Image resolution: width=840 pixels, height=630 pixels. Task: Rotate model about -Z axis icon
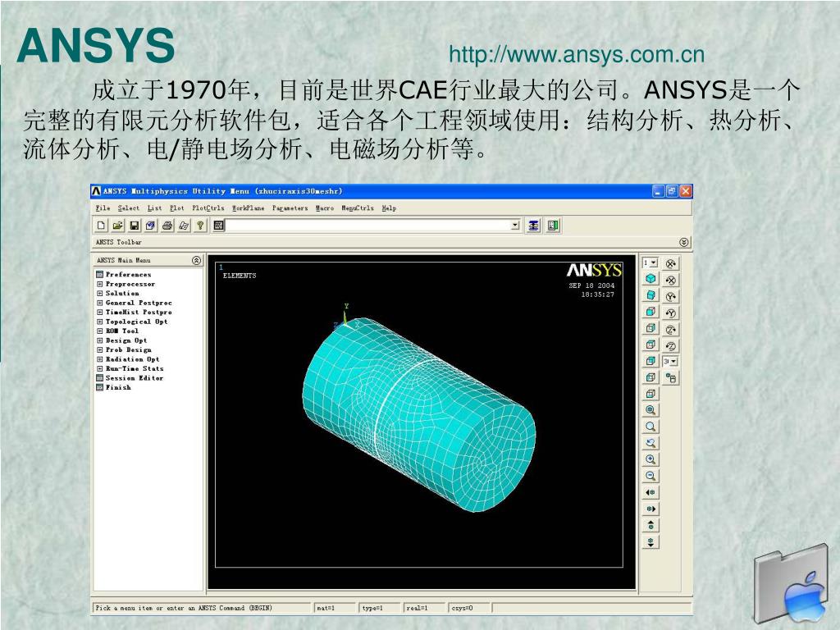pyautogui.click(x=671, y=346)
